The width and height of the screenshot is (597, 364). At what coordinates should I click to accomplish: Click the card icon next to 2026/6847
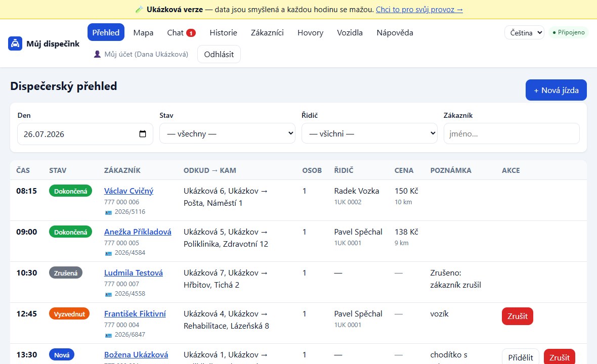108,335
